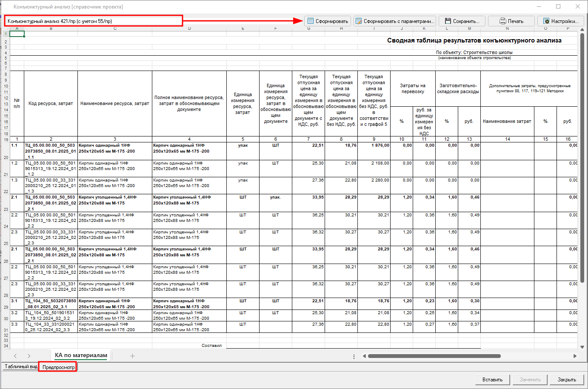Open Настройки settings
This screenshot has height=389, width=588.
(x=561, y=21)
